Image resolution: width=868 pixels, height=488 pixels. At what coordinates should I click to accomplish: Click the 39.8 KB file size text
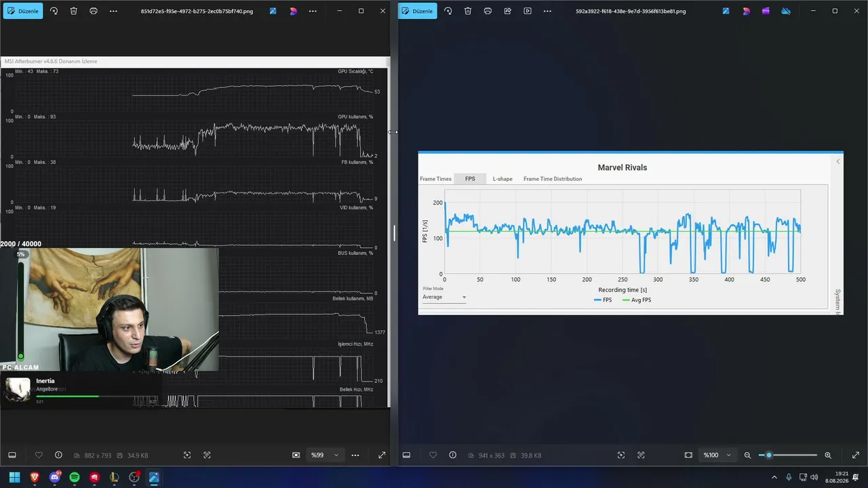coord(531,455)
